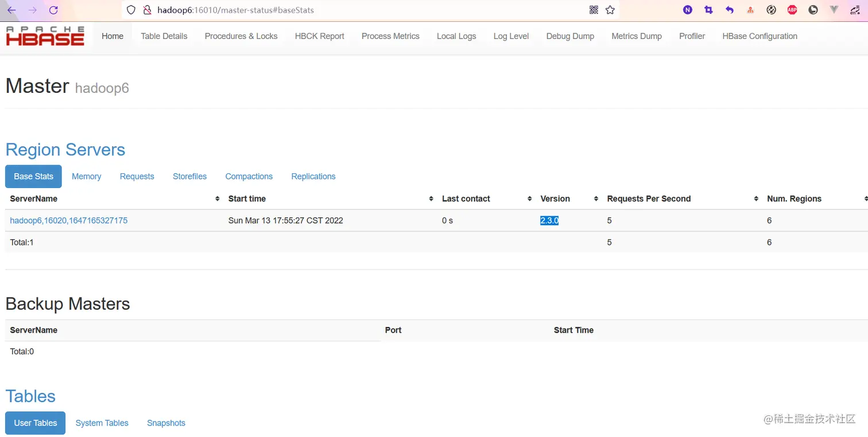
Task: Click the purple undo arrow extension
Action: (x=730, y=10)
